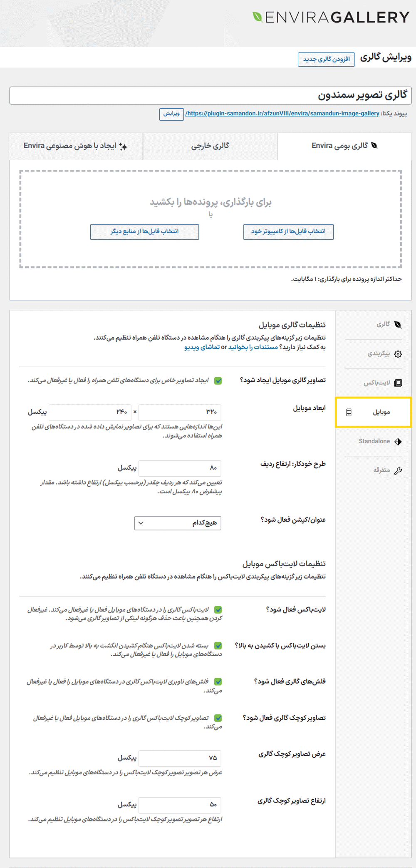Switch to the گالری بومی Envira tab
Image resolution: width=416 pixels, height=868 pixels.
[x=344, y=146]
